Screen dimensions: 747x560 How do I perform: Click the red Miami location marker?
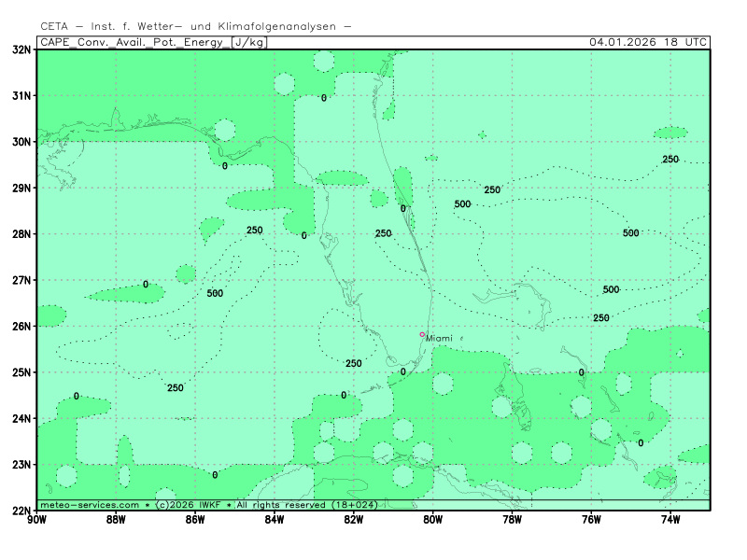(x=422, y=334)
